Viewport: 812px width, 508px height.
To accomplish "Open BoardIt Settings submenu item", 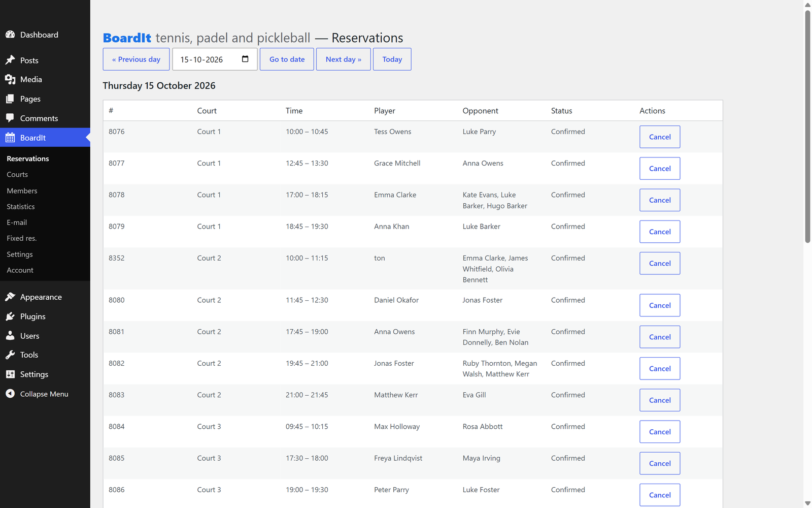I will click(20, 254).
